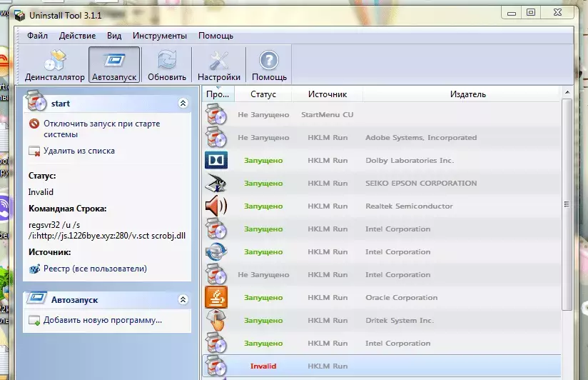Click Dolby Laboratories Inc. publisher cell
The height and width of the screenshot is (380, 588).
point(410,160)
